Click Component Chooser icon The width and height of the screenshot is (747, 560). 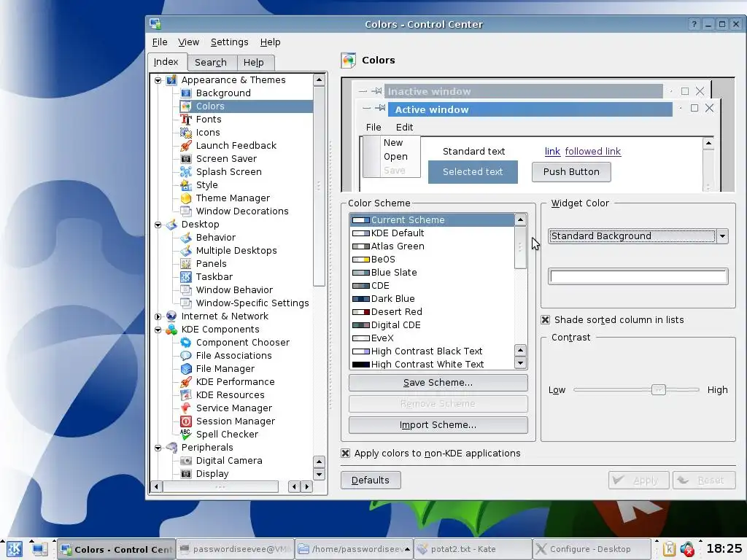pos(186,343)
